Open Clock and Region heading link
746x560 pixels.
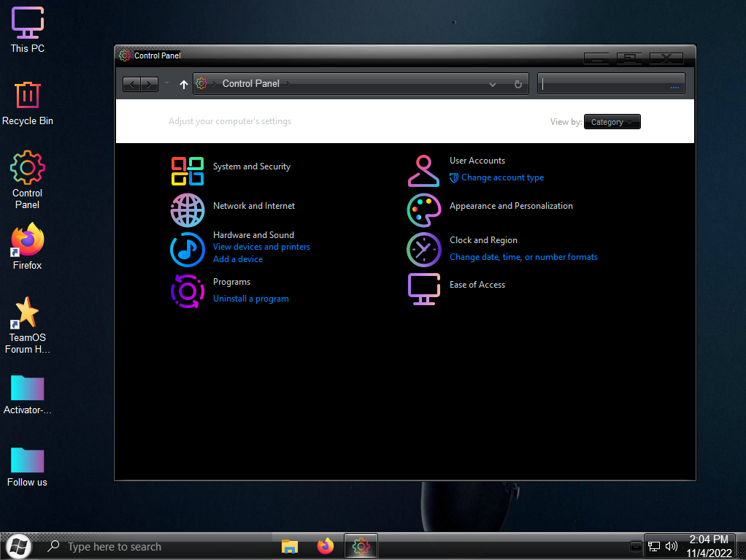point(483,240)
